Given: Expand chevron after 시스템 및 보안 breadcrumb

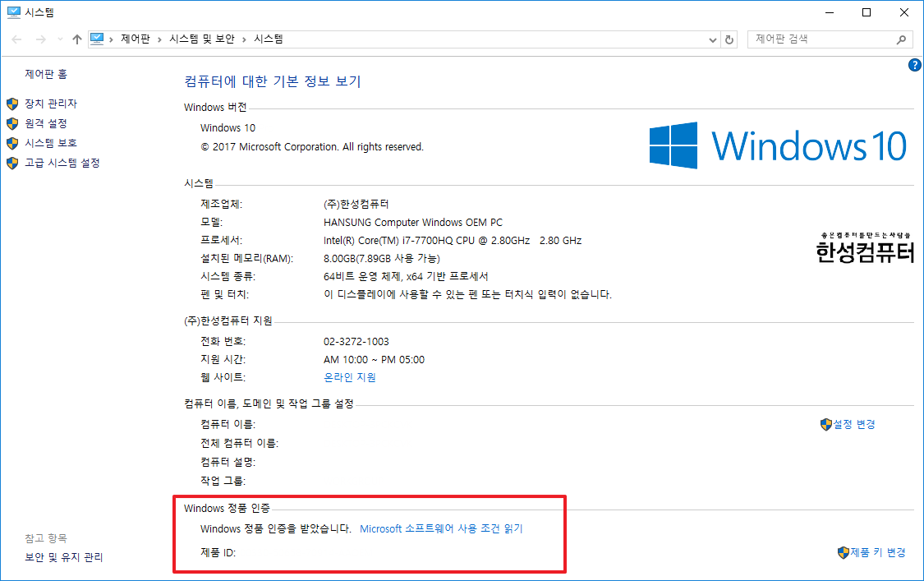Looking at the screenshot, I should 244,39.
